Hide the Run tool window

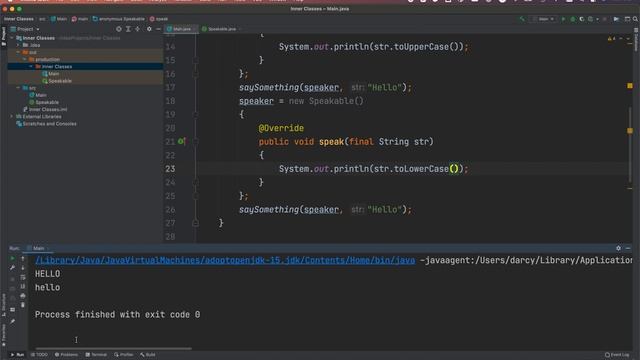point(628,248)
